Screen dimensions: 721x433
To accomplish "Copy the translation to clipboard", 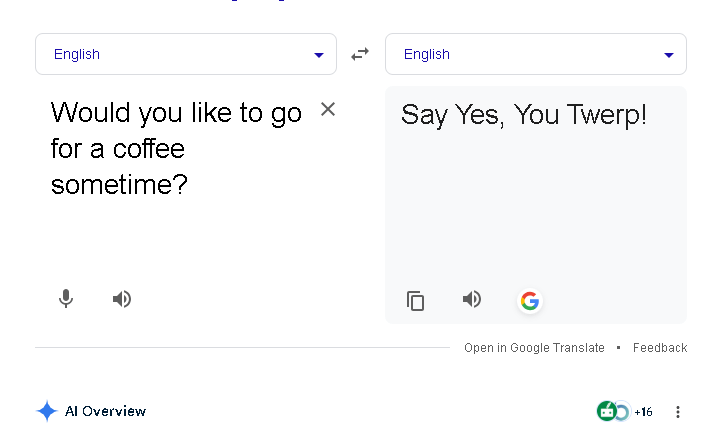I will point(416,301).
